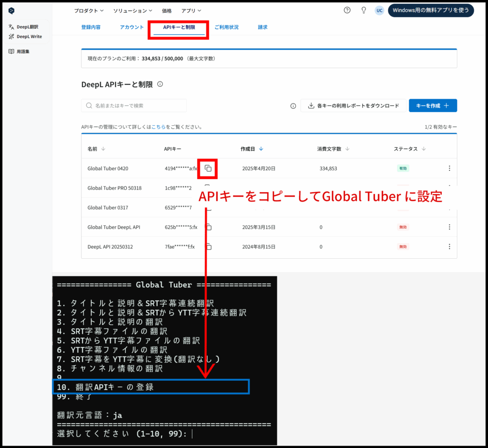This screenshot has height=448, width=488.
Task: Switch to the ご利用状況 tab
Action: coord(226,27)
